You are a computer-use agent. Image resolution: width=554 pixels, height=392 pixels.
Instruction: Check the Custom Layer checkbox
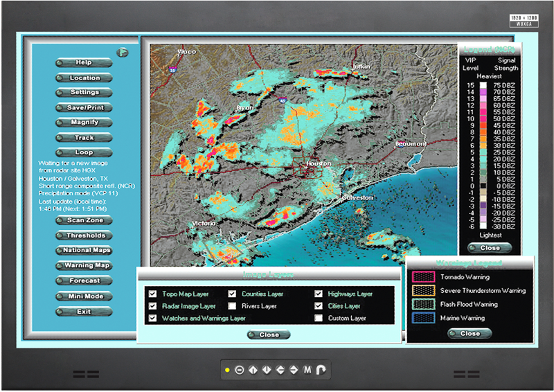tap(319, 318)
